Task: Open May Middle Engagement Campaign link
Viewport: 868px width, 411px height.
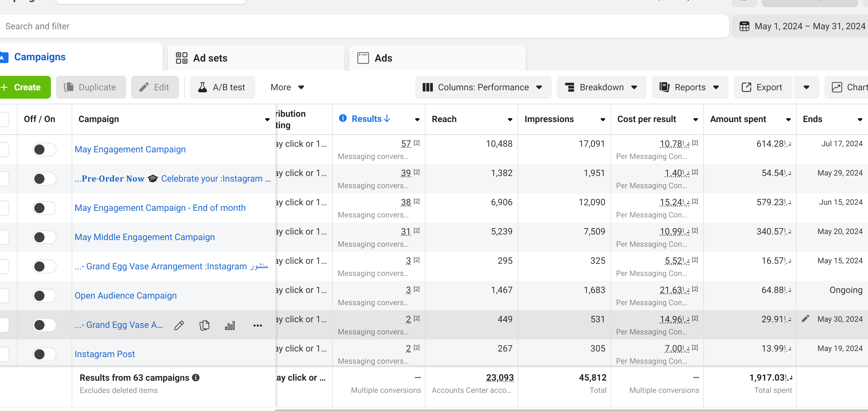Action: (145, 237)
